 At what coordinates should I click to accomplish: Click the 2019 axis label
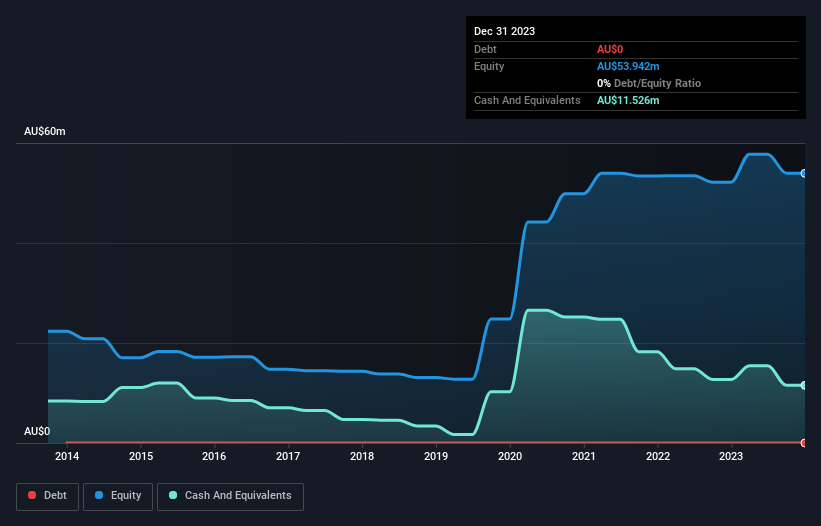click(436, 456)
